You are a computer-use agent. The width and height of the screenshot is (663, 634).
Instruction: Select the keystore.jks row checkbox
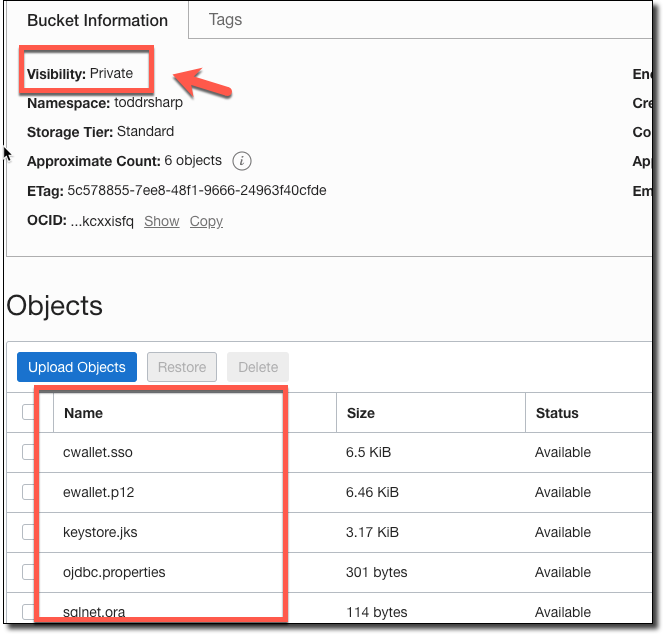(x=29, y=532)
